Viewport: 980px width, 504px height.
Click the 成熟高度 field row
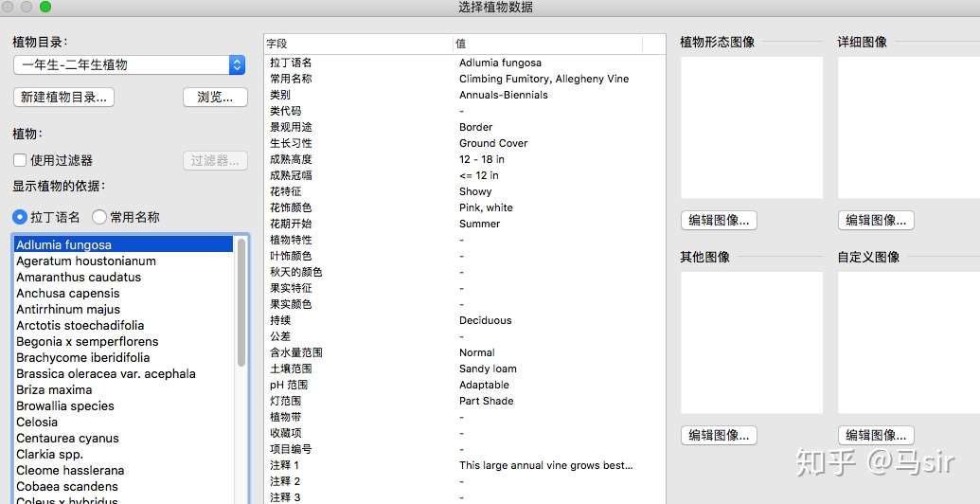(x=465, y=159)
